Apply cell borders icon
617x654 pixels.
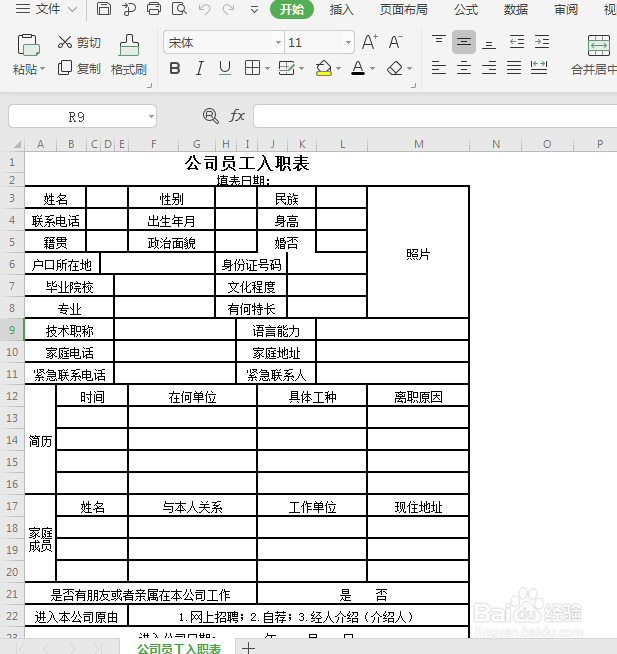pos(252,68)
